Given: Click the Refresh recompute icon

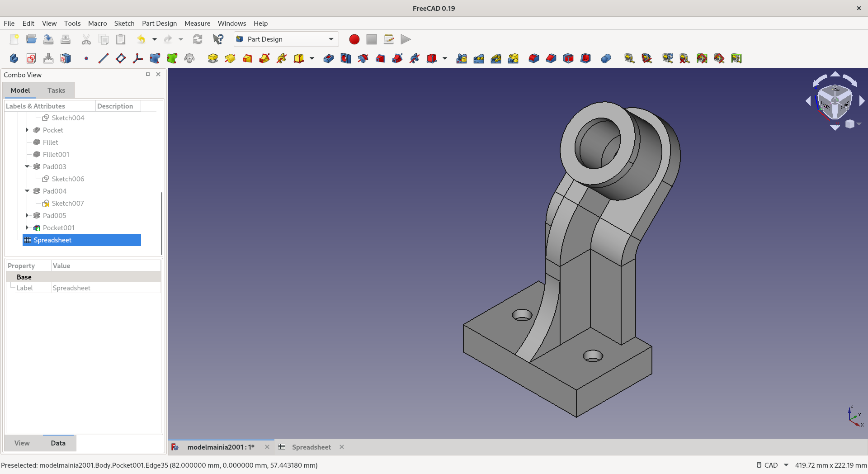Looking at the screenshot, I should click(198, 39).
